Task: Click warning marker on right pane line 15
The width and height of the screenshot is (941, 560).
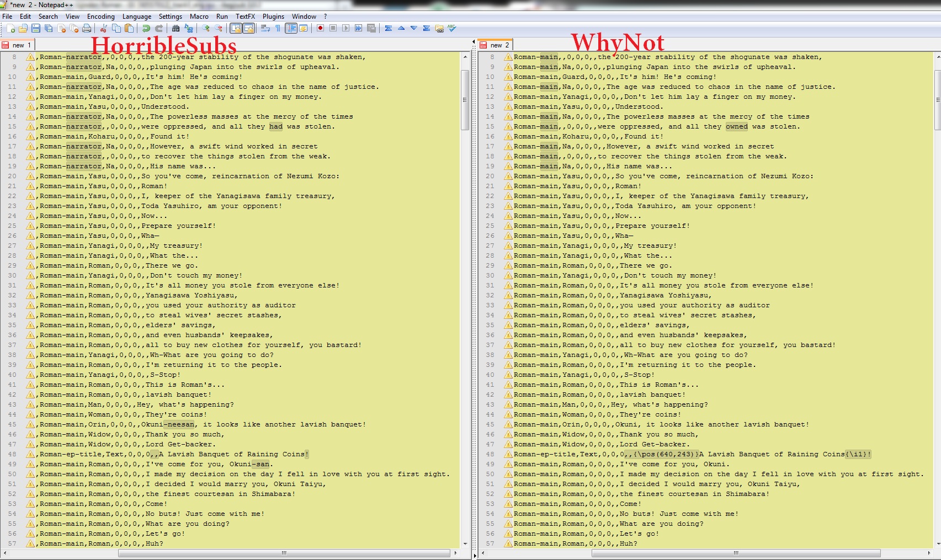Action: [x=508, y=127]
